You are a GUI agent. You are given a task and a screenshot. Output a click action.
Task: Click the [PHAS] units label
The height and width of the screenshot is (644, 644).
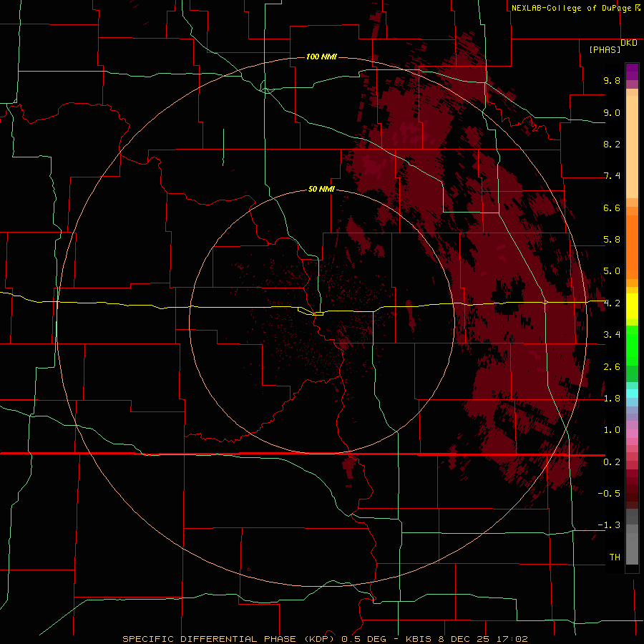click(x=605, y=50)
